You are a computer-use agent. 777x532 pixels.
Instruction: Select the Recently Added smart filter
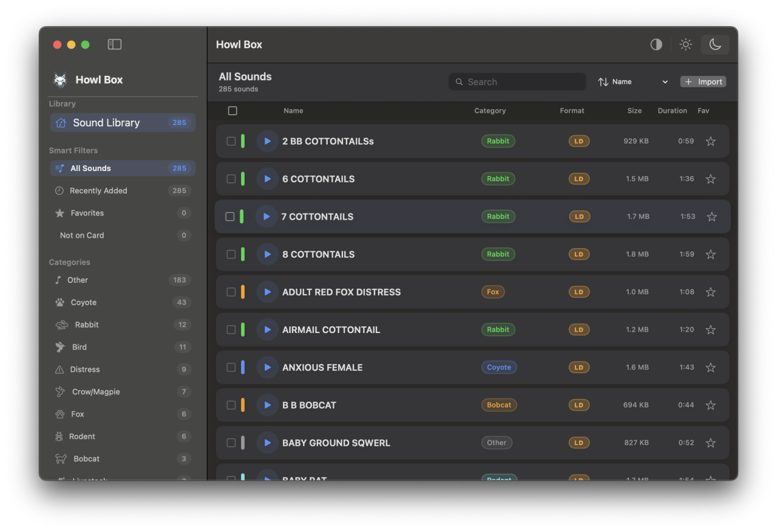(98, 190)
